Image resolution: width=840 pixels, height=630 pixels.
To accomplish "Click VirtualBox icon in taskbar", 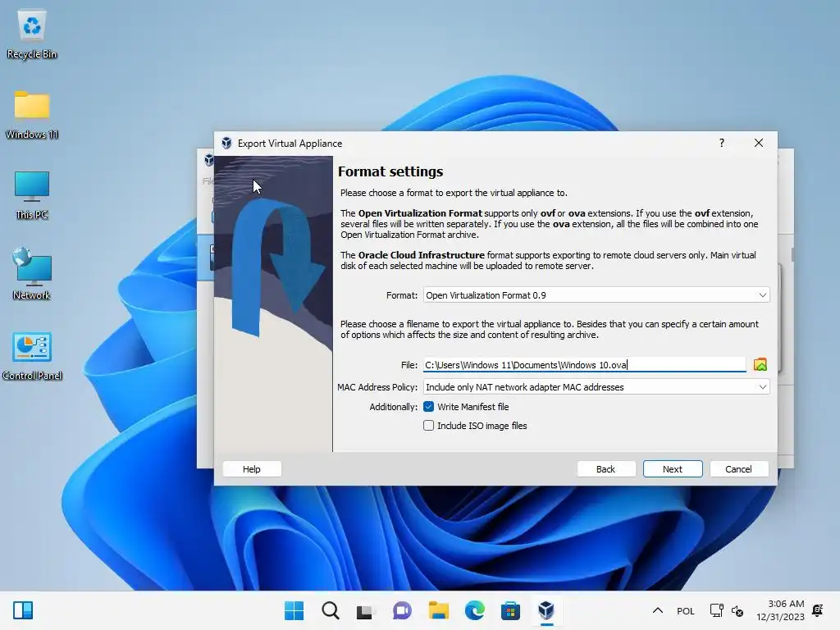I will [x=546, y=610].
